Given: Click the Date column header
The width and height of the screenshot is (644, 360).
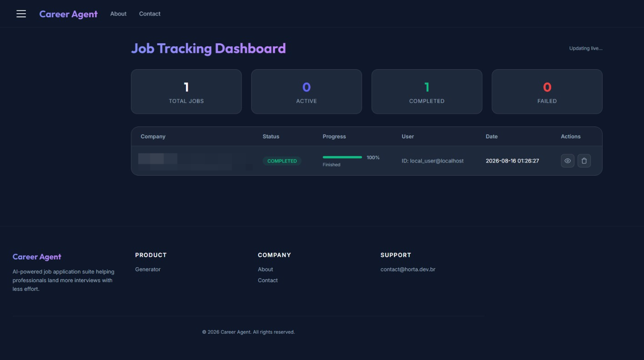Looking at the screenshot, I should coord(492,137).
